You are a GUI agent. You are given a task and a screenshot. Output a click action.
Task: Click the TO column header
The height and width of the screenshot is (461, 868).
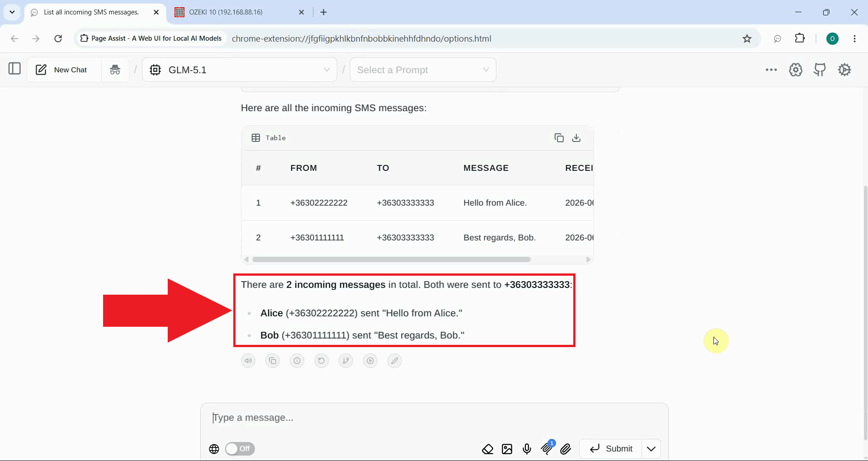(x=383, y=168)
